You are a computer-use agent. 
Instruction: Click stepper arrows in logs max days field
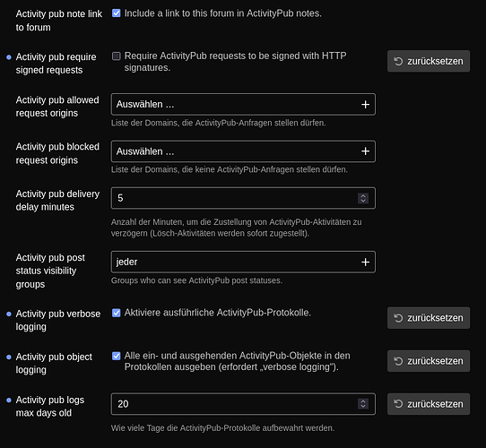(x=363, y=404)
